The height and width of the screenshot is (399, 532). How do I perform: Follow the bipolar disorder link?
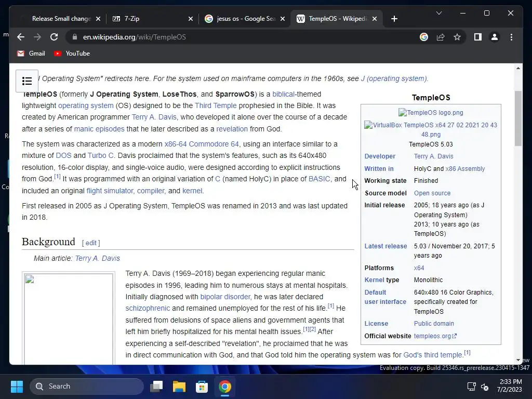(x=225, y=297)
